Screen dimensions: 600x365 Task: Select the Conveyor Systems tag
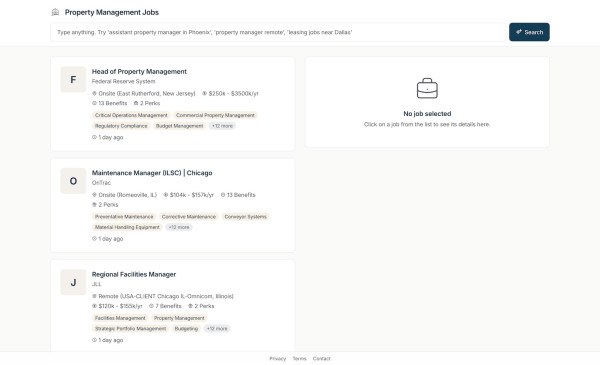[x=245, y=217]
